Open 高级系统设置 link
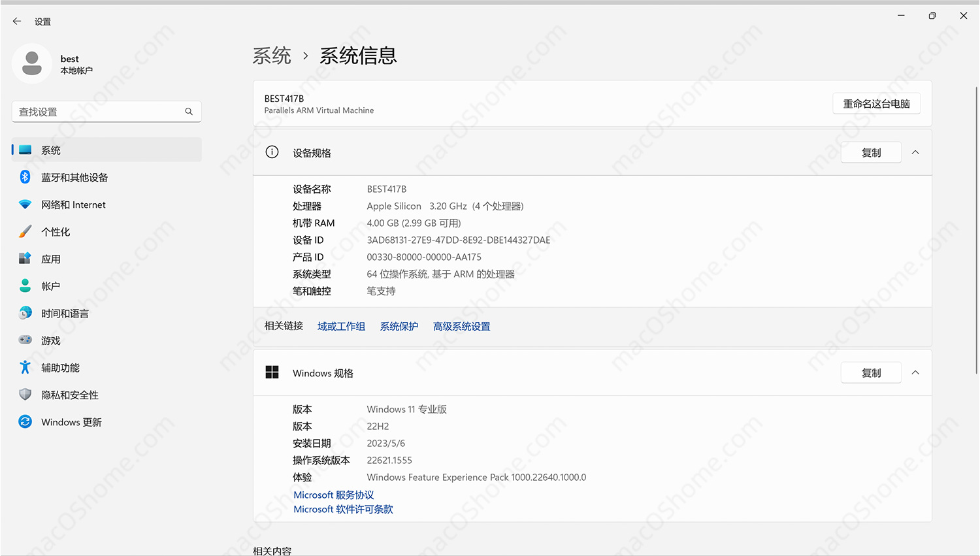Image resolution: width=980 pixels, height=556 pixels. coord(461,326)
